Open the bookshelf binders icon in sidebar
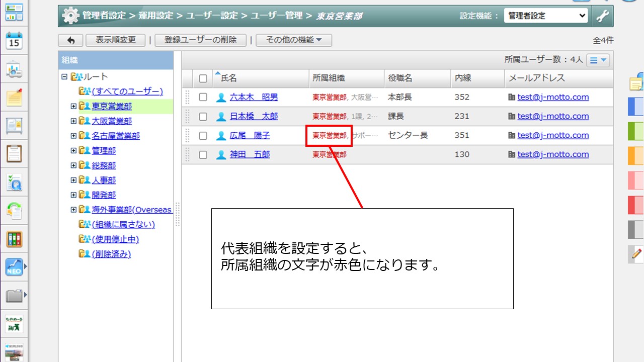Image resolution: width=644 pixels, height=362 pixels. pos(14,239)
